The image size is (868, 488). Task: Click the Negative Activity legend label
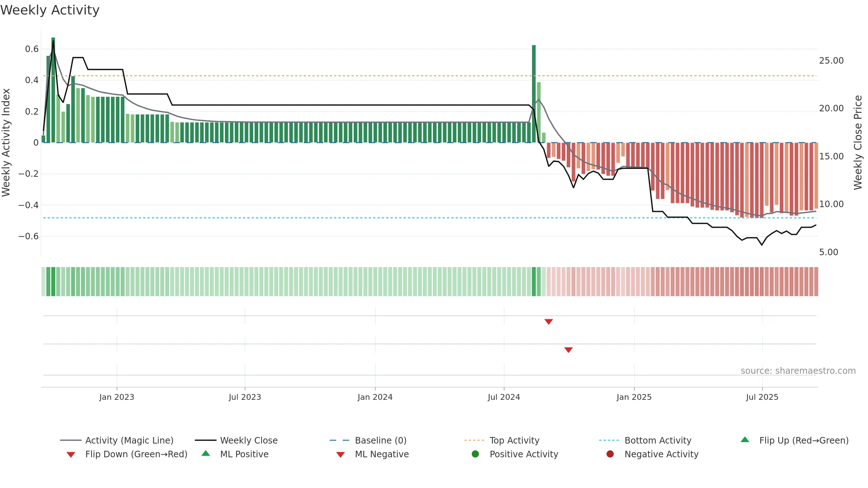(661, 454)
